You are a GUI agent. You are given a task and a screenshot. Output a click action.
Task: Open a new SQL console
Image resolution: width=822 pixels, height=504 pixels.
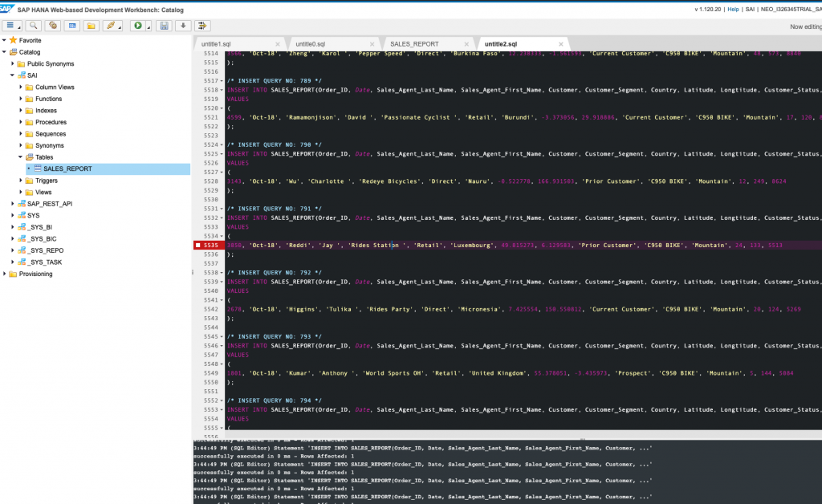click(x=72, y=26)
